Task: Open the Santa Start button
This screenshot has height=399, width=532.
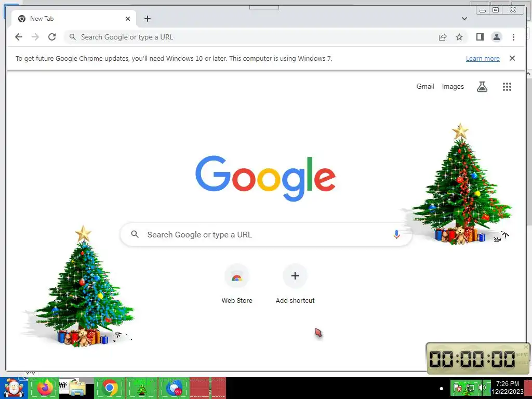Action: 14,388
